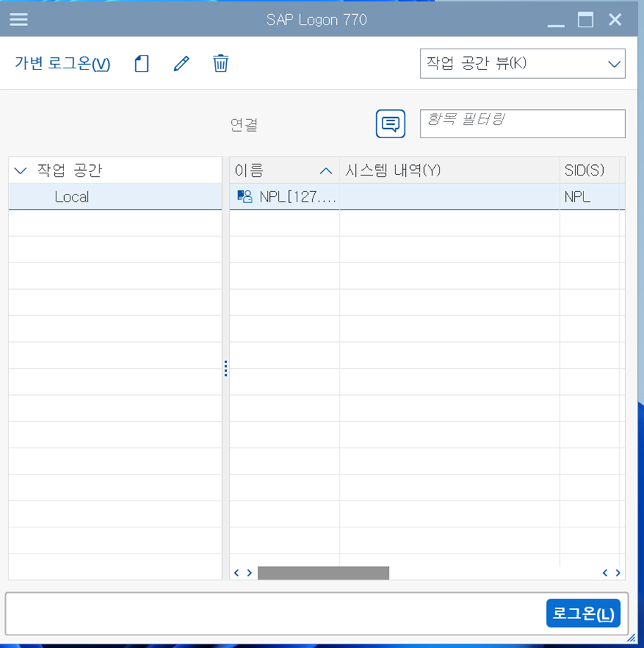
Task: Click the vertical pane splitter handle
Action: coord(225,368)
